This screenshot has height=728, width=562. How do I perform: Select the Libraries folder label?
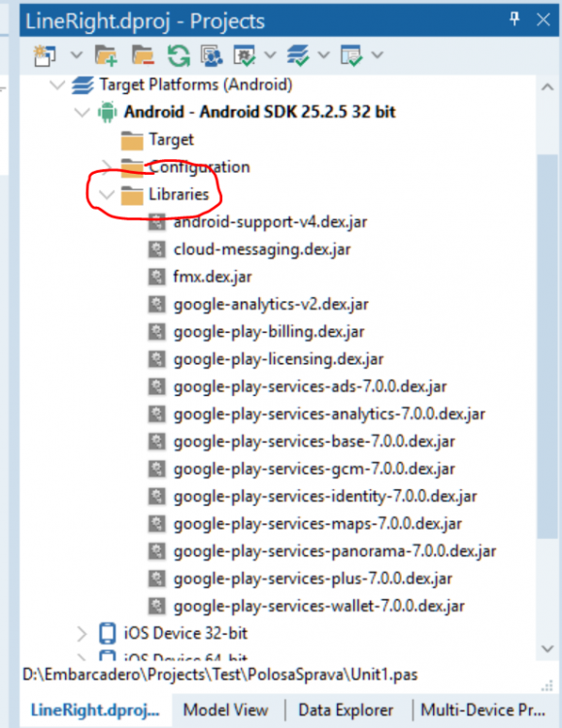179,194
